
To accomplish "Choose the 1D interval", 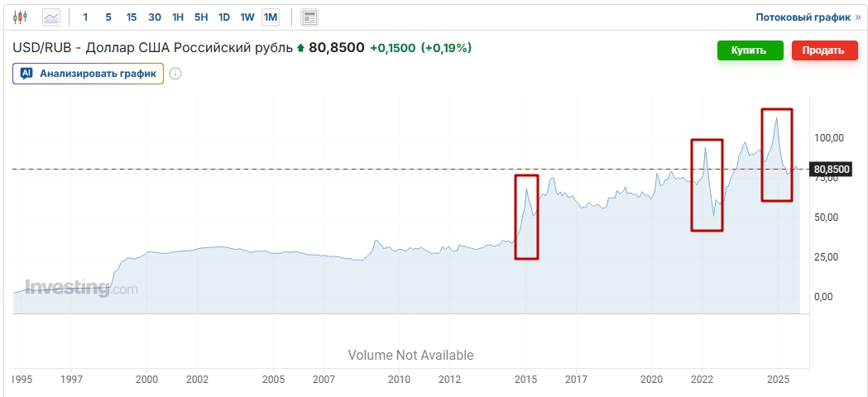I will point(224,17).
